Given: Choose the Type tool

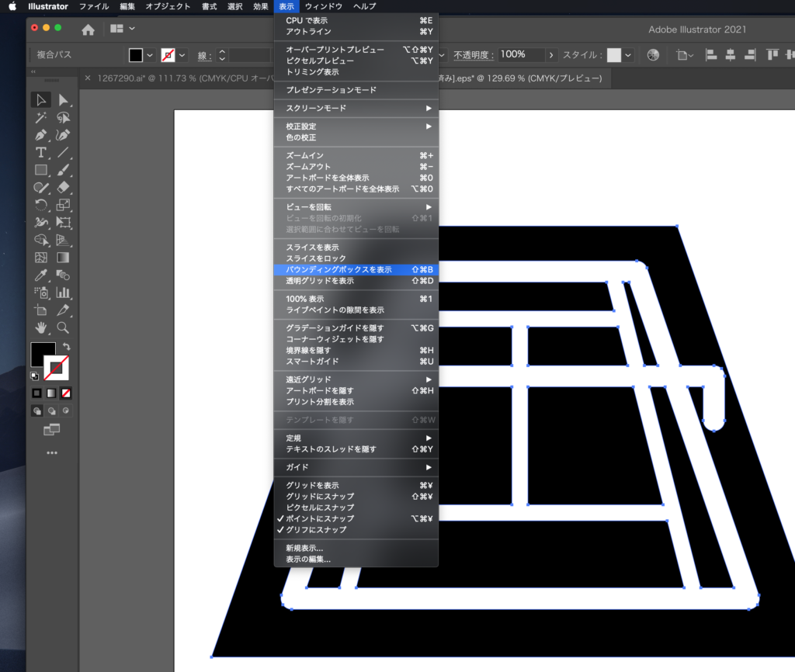Looking at the screenshot, I should pos(41,153).
